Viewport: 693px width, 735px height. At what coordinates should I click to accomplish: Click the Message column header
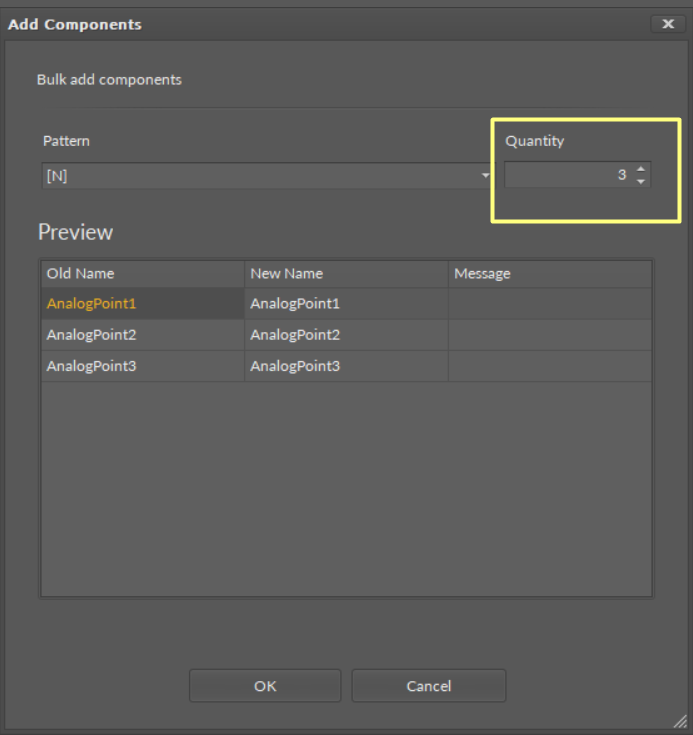(549, 274)
